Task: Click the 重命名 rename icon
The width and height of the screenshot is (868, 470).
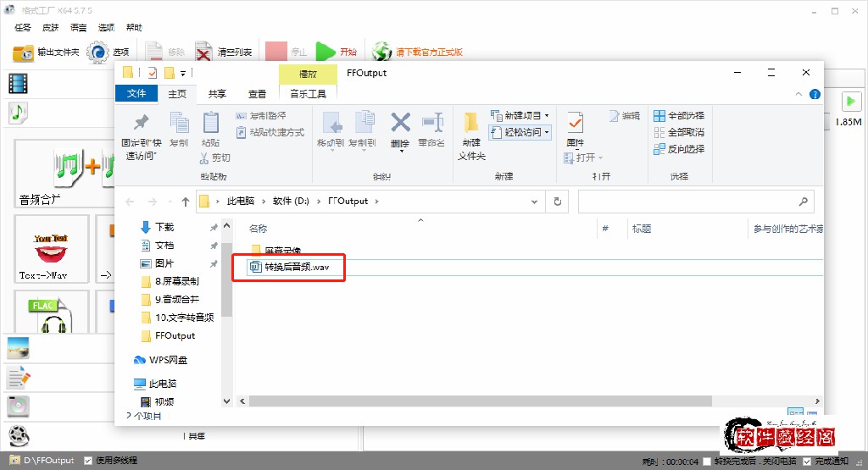Action: 432,122
